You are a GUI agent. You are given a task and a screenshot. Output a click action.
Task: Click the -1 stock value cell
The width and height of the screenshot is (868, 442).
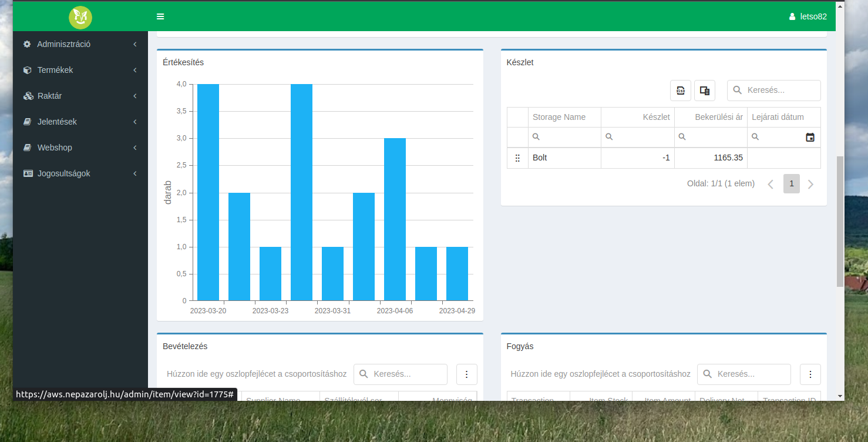[638, 158]
